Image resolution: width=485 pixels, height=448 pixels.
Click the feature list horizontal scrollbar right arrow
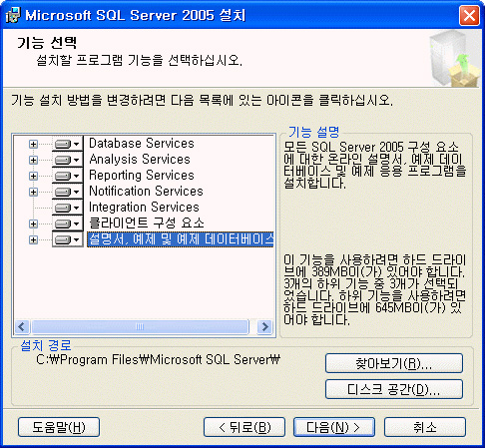265,327
